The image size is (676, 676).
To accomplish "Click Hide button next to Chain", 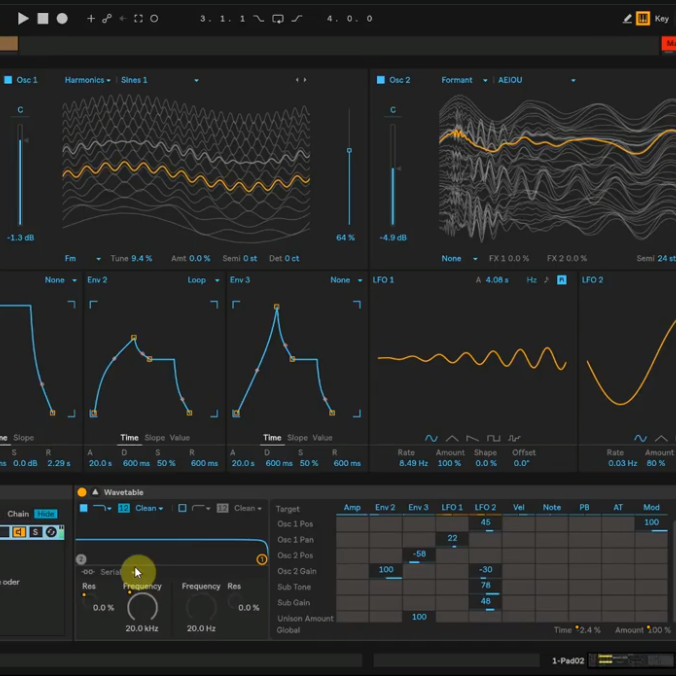I will (x=46, y=514).
